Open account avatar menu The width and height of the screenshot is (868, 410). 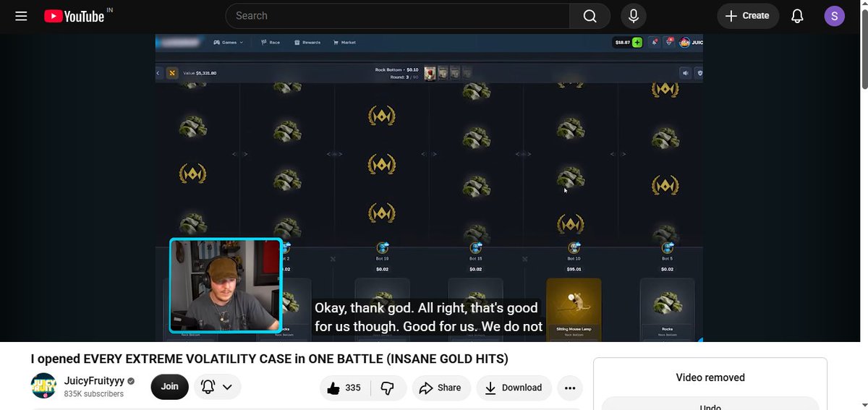tap(835, 16)
